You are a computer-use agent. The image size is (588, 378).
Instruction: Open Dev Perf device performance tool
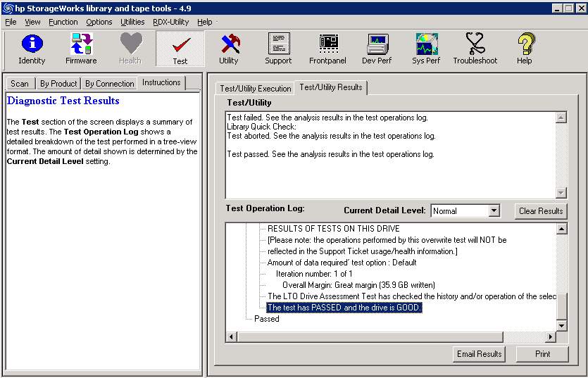pos(377,49)
